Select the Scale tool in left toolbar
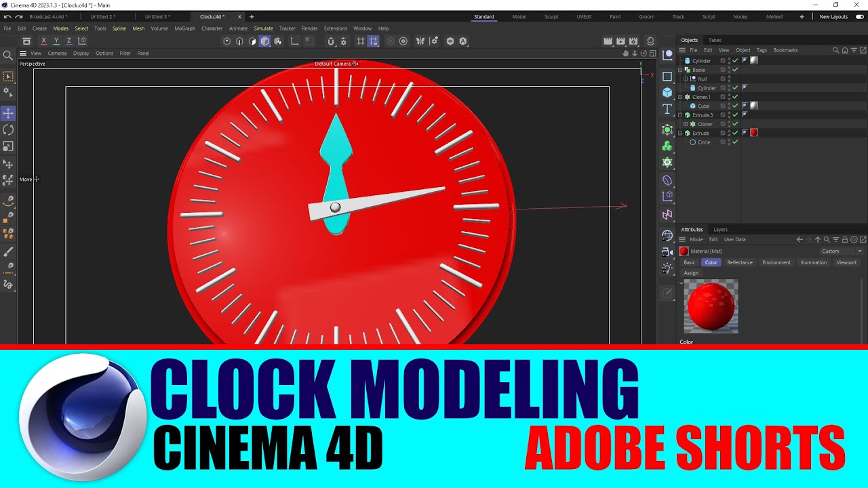Viewport: 868px width, 488px height. (x=8, y=146)
